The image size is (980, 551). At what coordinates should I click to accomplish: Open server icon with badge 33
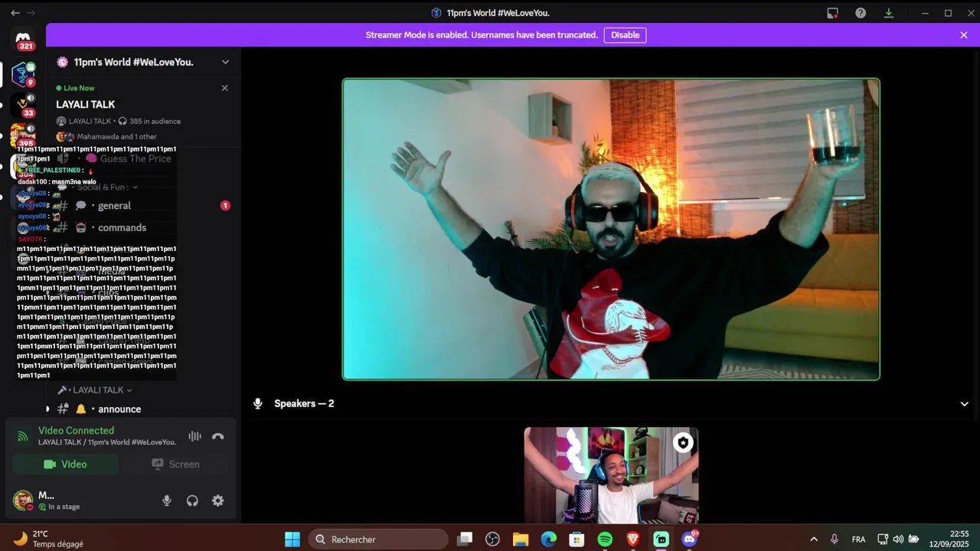(x=23, y=106)
